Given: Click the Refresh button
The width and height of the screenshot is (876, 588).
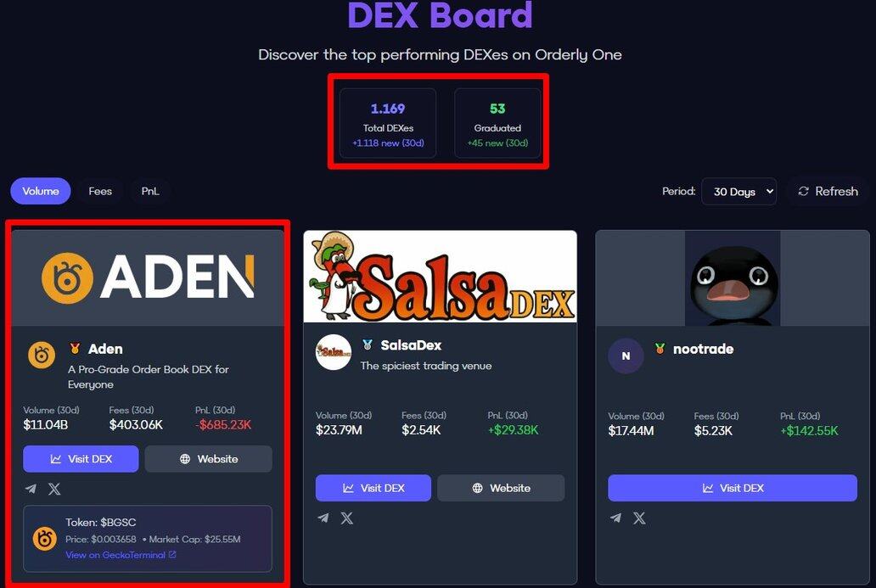Looking at the screenshot, I should (x=828, y=192).
